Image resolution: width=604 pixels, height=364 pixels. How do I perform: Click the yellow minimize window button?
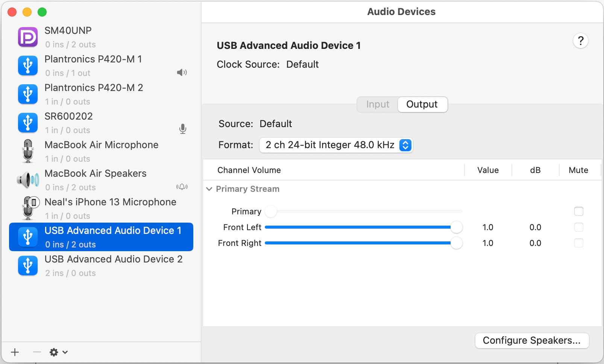pyautogui.click(x=27, y=12)
